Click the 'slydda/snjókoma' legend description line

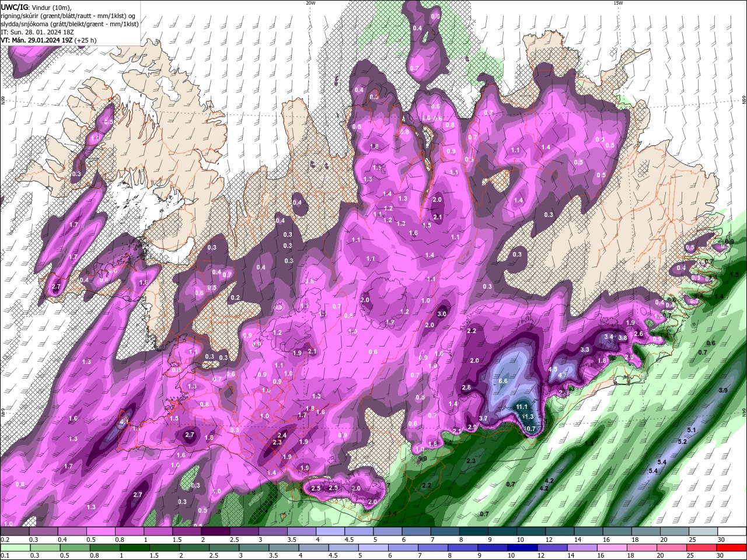point(69,24)
